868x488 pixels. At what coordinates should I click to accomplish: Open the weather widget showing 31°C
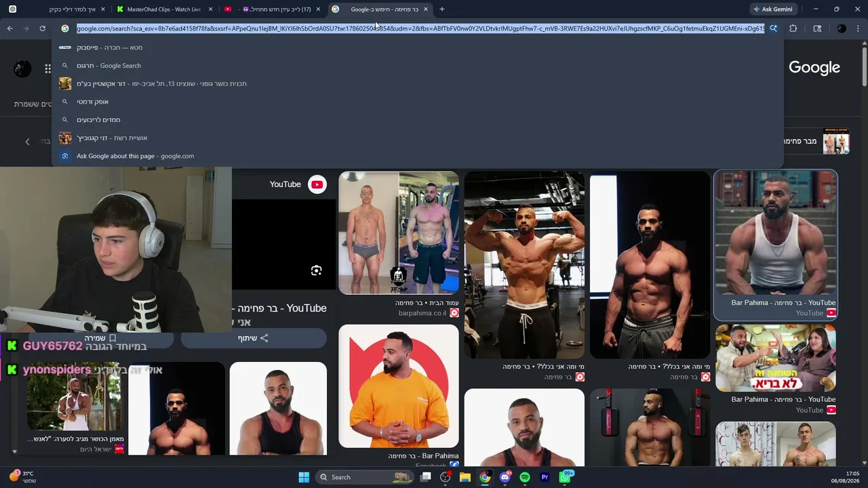click(x=22, y=477)
